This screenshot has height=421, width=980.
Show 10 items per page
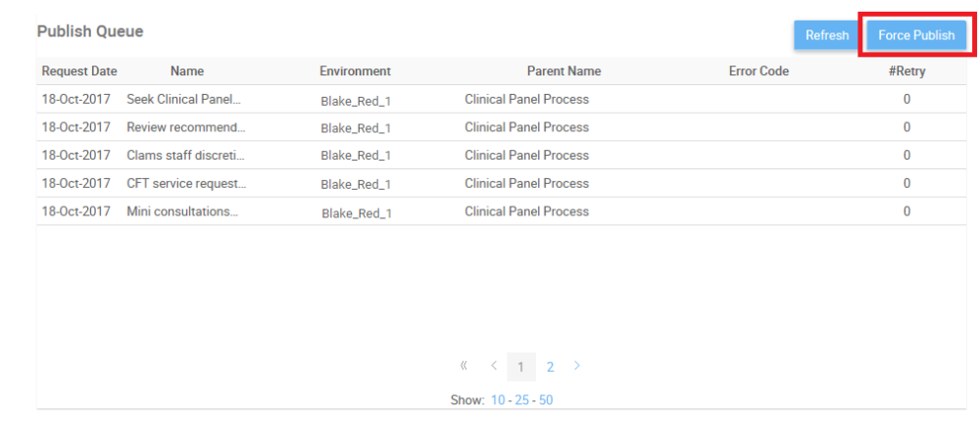point(498,399)
